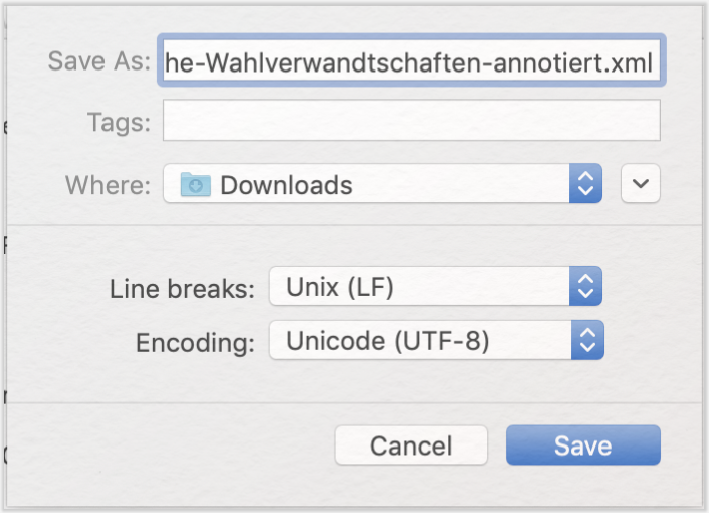Click the Tags label

118,122
